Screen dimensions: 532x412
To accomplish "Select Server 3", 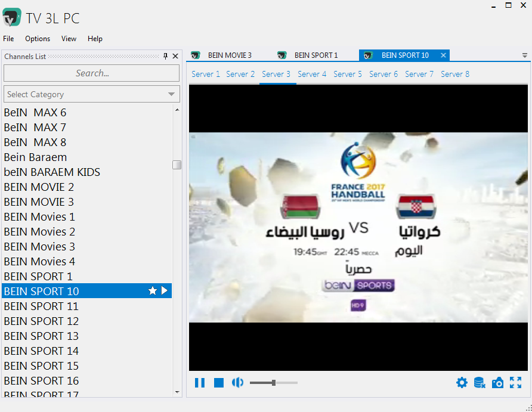I will coord(276,75).
